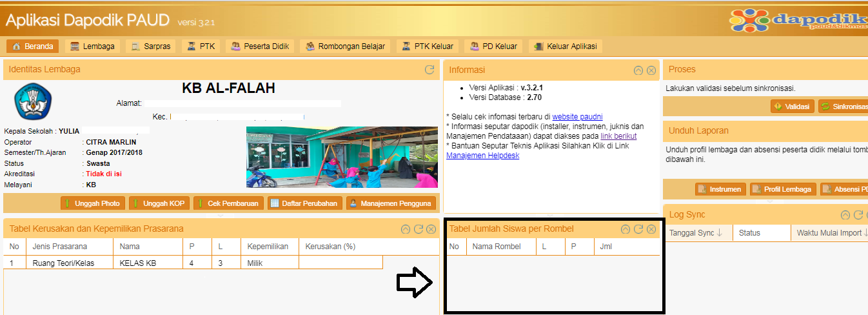This screenshot has height=315, width=868.
Task: Download the Profil Lembaga report
Action: 782,189
